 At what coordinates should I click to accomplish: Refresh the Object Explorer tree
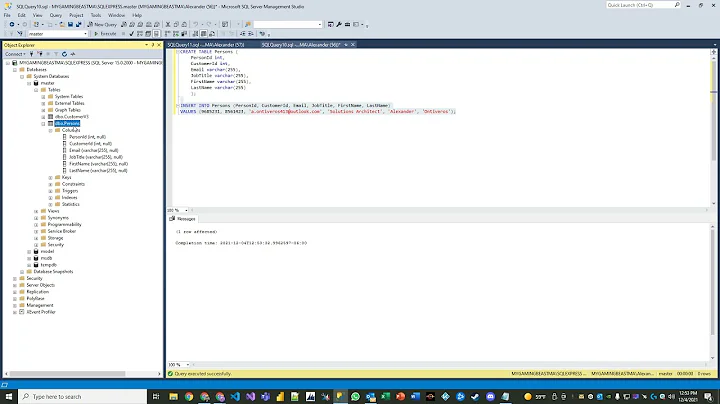[x=66, y=54]
